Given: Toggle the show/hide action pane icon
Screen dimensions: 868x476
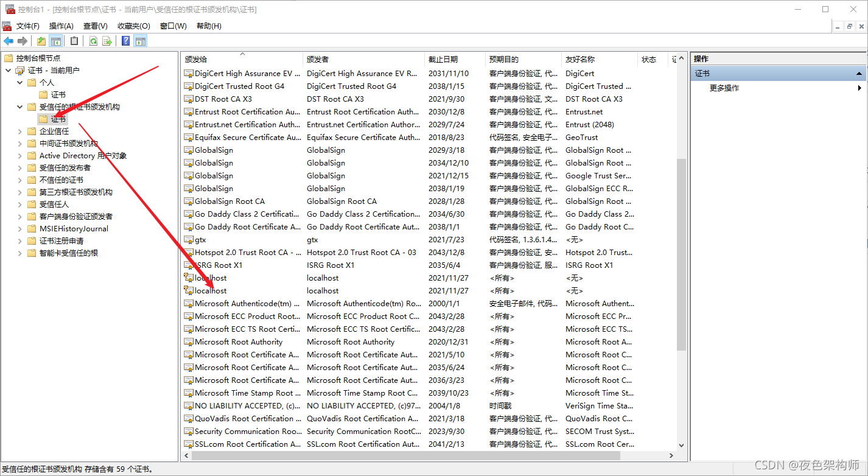Looking at the screenshot, I should [x=141, y=41].
